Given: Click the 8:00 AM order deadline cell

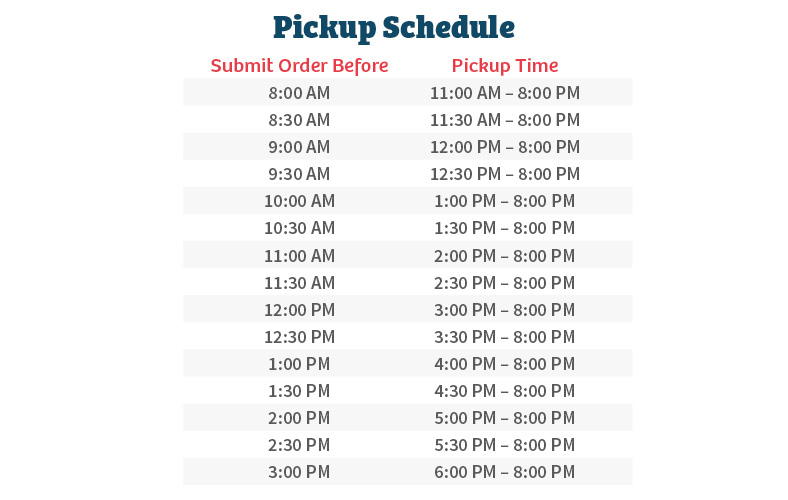Looking at the screenshot, I should [x=299, y=93].
